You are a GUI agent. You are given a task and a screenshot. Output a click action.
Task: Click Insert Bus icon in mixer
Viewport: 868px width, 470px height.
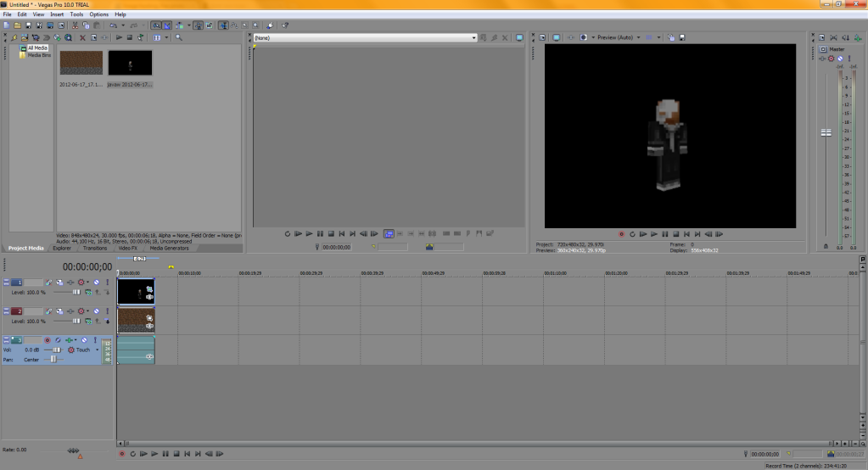point(858,37)
